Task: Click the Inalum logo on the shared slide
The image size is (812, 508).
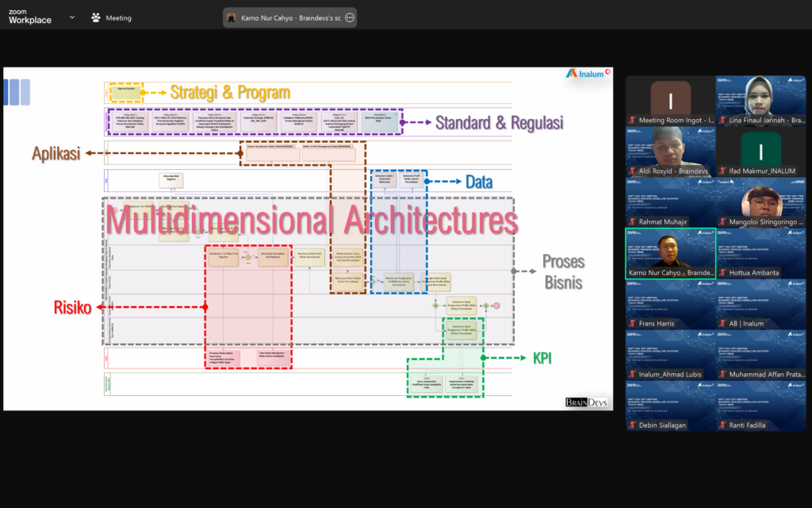Action: click(x=588, y=73)
